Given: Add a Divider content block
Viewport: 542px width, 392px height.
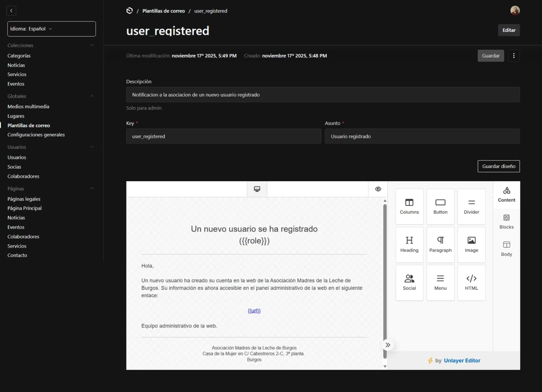Looking at the screenshot, I should (471, 206).
